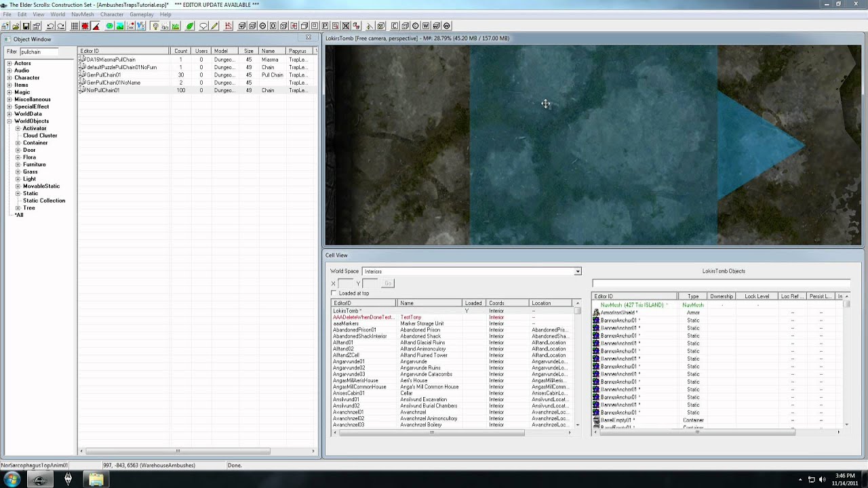Save the plugin with the floppy disk icon

[x=26, y=26]
